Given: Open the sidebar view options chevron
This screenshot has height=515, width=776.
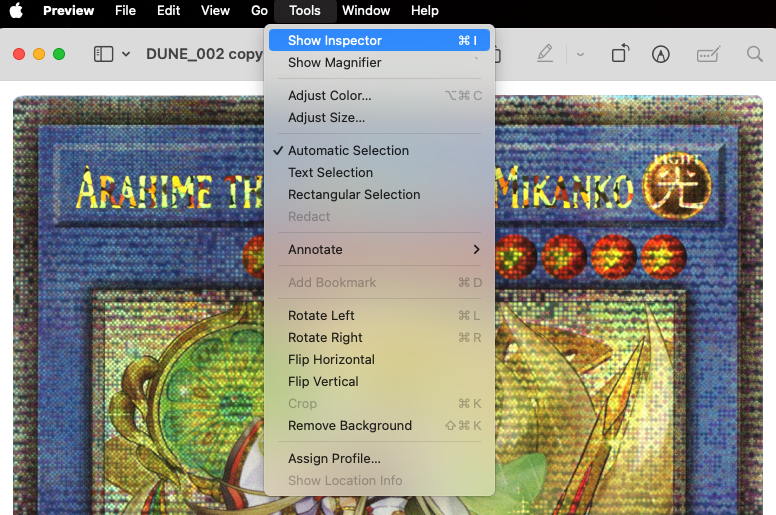Looking at the screenshot, I should pyautogui.click(x=126, y=54).
